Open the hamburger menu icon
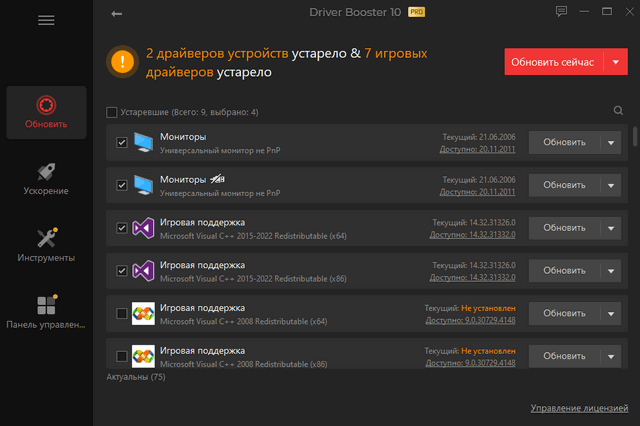This screenshot has height=426, width=640. [46, 20]
